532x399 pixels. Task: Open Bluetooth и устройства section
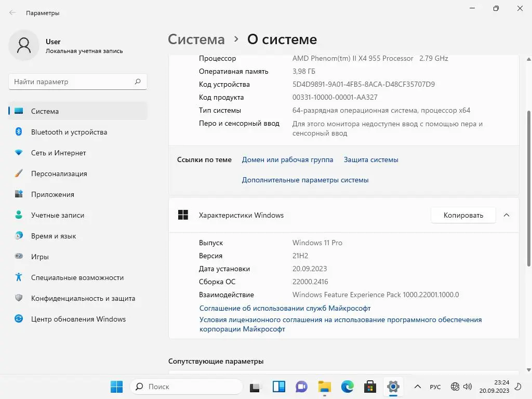point(69,132)
